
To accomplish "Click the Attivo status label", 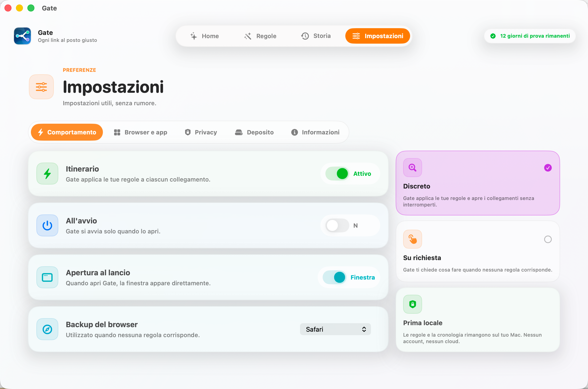I will point(362,174).
